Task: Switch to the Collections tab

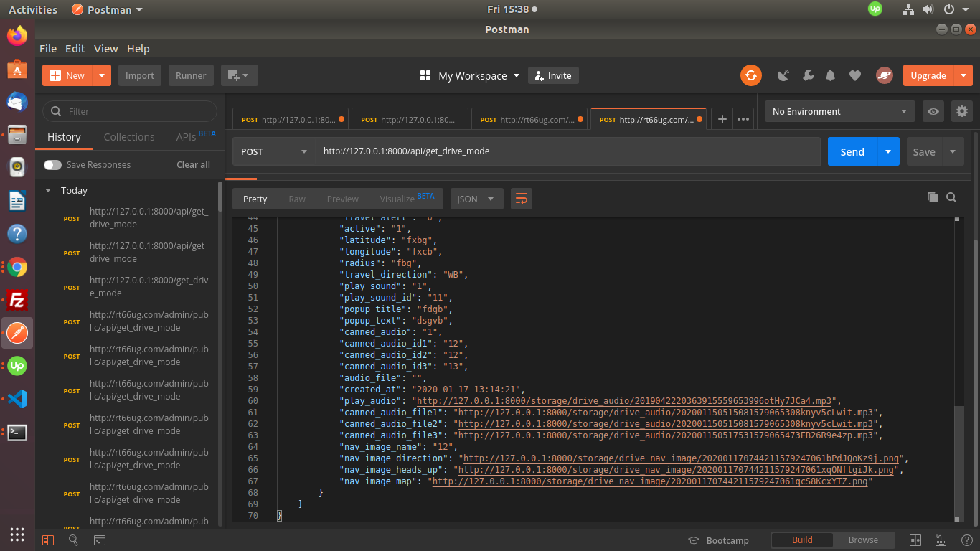Action: point(129,137)
